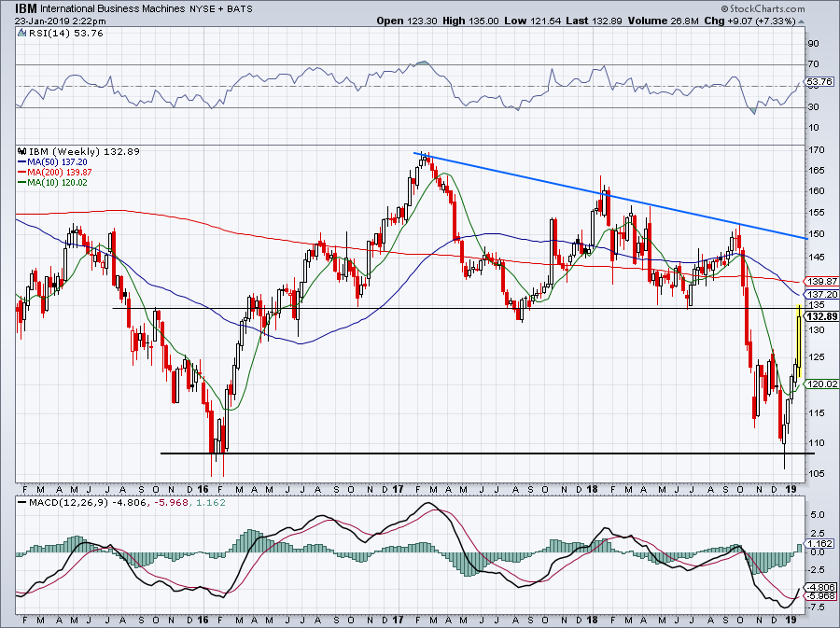Viewport: 840px width, 628px height.
Task: Click the 'High 135.00' header value
Action: tap(471, 21)
